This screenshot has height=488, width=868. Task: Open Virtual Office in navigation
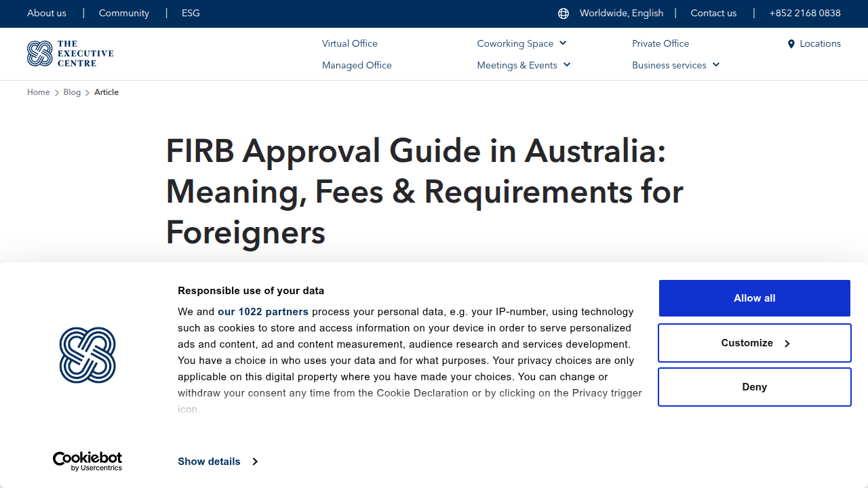point(350,43)
